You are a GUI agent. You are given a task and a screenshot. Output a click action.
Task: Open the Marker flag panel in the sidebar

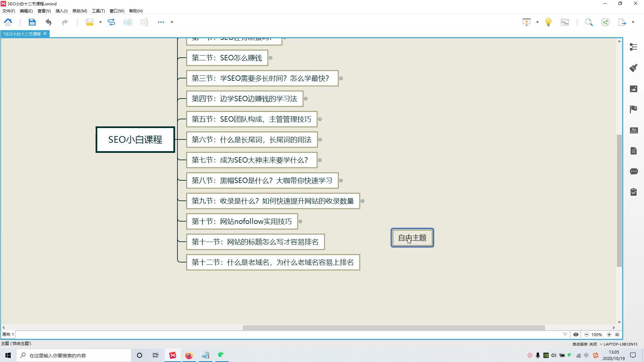click(x=633, y=109)
